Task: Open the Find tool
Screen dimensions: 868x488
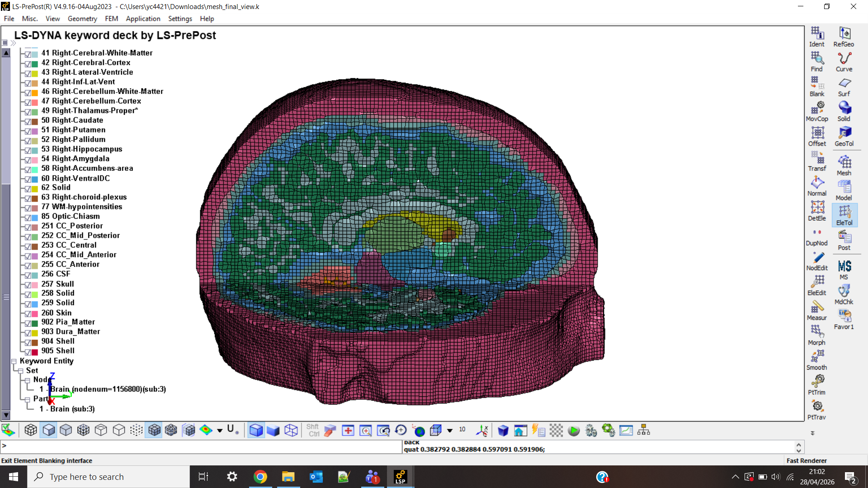Action: 817,61
